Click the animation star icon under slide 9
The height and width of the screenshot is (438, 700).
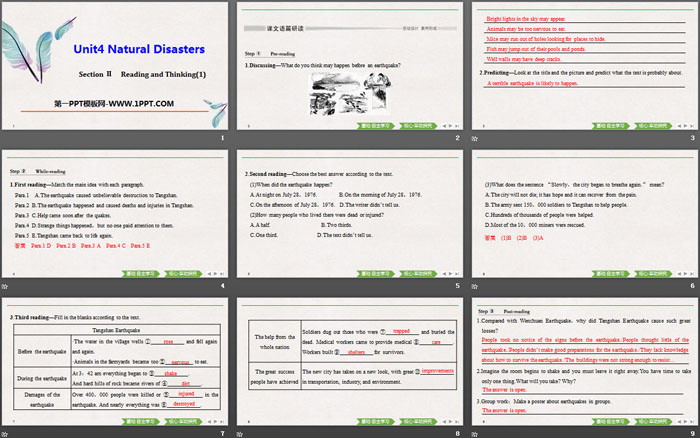coord(475,434)
